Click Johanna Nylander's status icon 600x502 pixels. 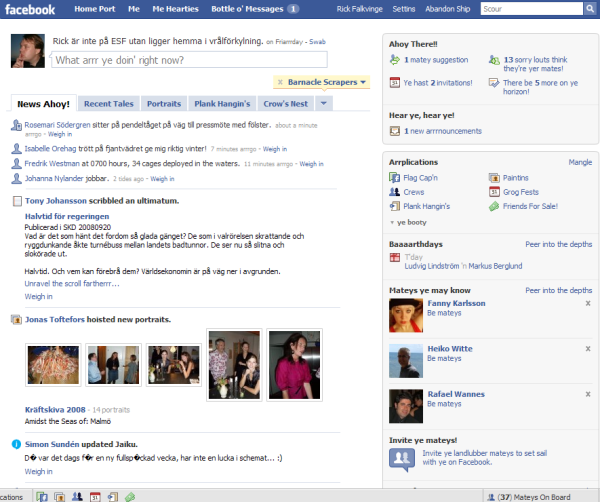16,178
